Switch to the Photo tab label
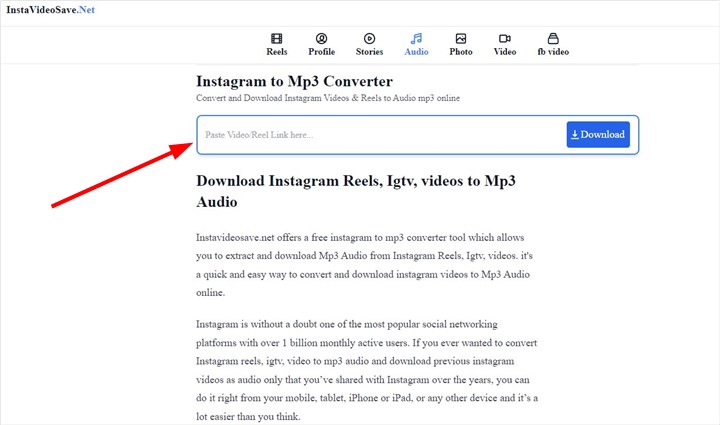Viewport: 720px width, 425px height. pos(461,52)
